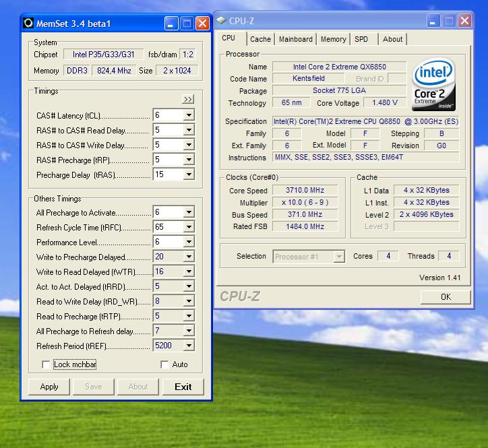Click the Intel Core 2 Extreme logo
Screen dimensions: 488x448
tap(433, 84)
